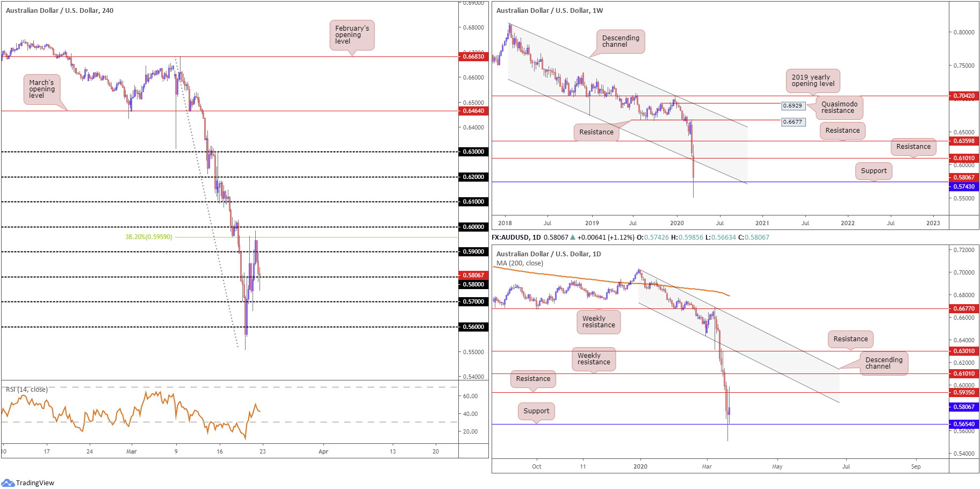The height and width of the screenshot is (489, 980).
Task: Select the Weekly resistance label near 0.66770
Action: pos(599,322)
